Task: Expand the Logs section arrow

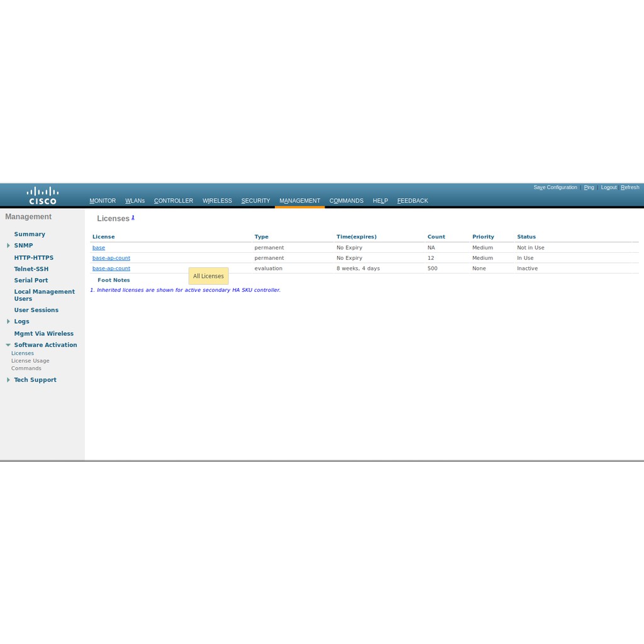Action: [8, 321]
